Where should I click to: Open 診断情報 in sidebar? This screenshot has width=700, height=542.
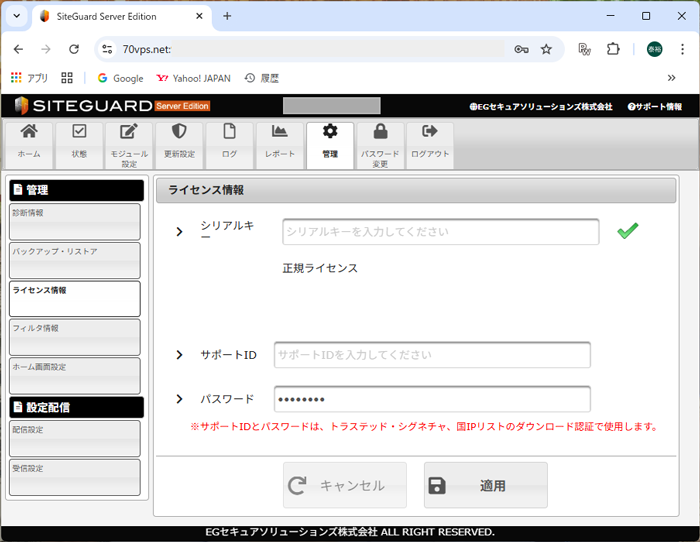(x=75, y=222)
